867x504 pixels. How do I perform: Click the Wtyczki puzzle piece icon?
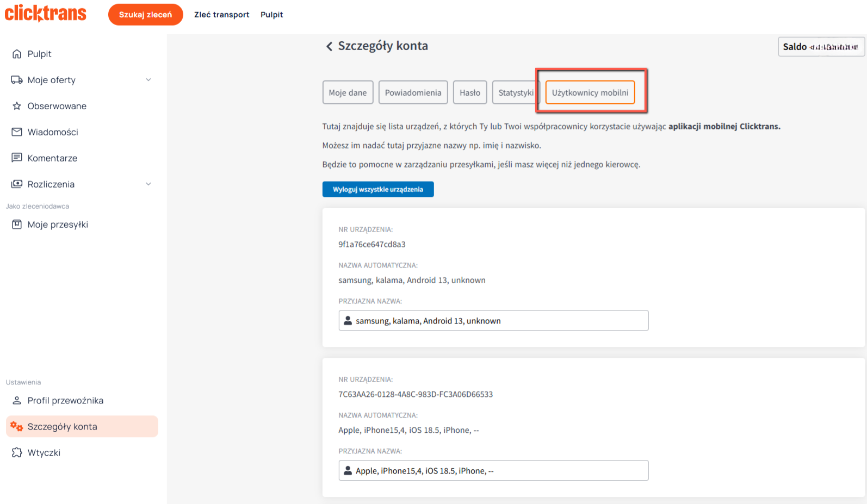(17, 453)
